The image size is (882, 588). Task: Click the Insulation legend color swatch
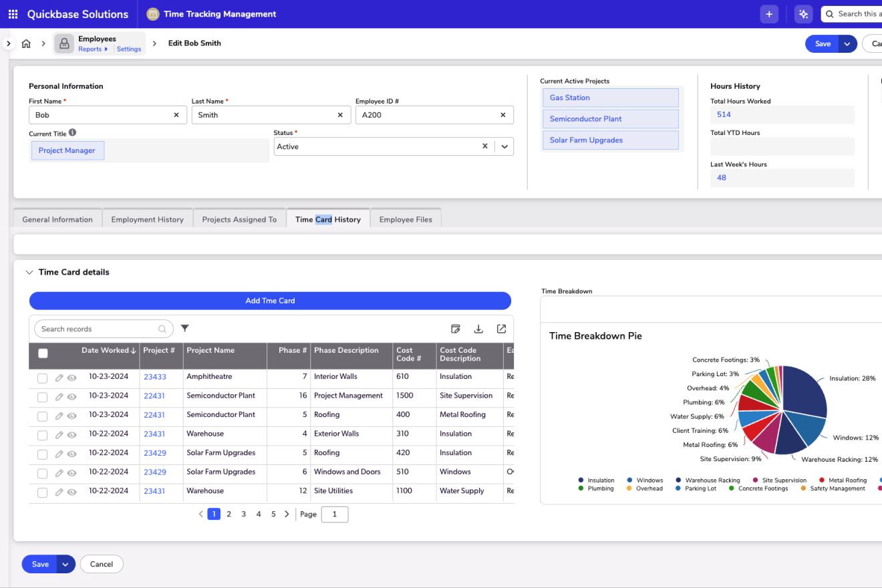(581, 480)
